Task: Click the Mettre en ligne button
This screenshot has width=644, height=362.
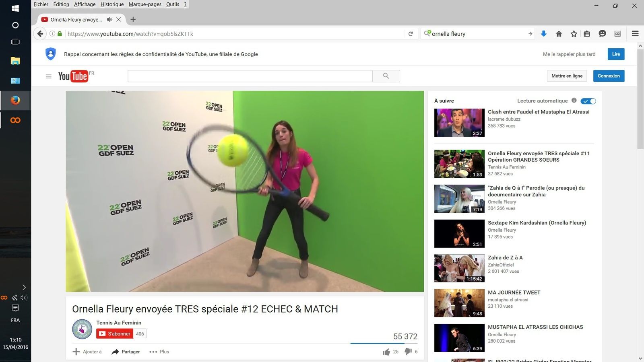Action: point(567,76)
